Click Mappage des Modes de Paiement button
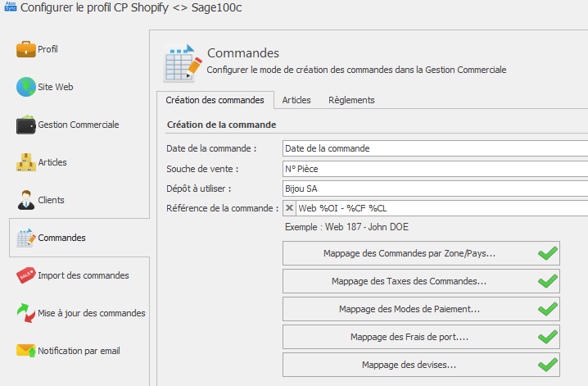This screenshot has width=588, height=386. pyautogui.click(x=421, y=309)
